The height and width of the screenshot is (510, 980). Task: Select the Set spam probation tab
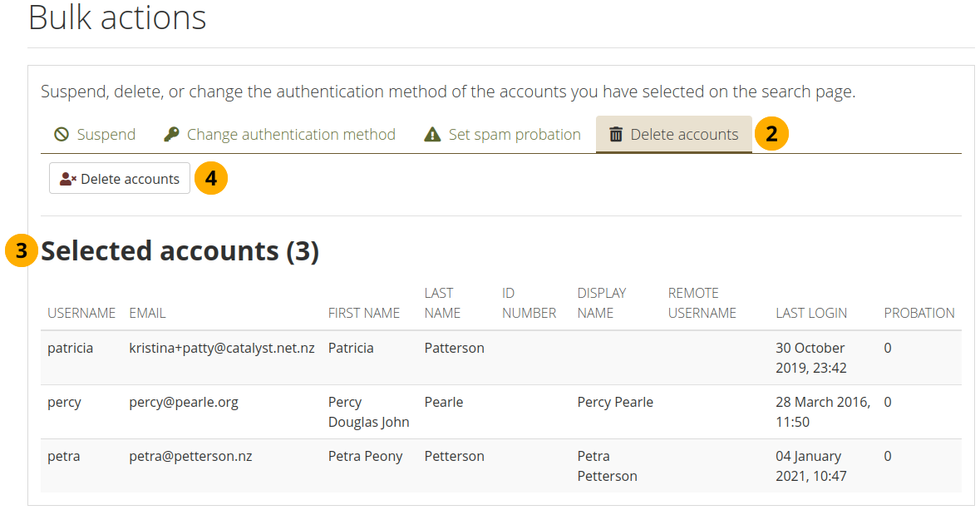point(502,135)
